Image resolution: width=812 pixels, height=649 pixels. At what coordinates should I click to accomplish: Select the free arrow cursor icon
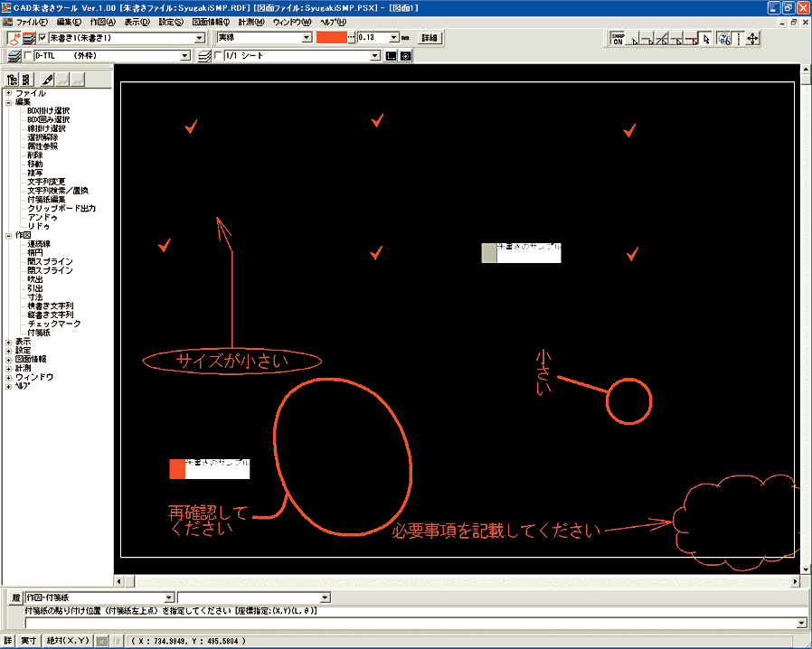705,38
